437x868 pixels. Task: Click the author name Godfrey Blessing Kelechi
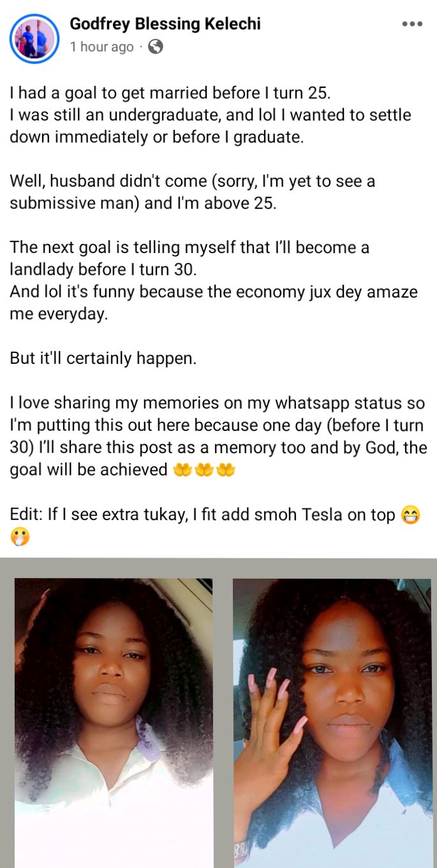(165, 24)
